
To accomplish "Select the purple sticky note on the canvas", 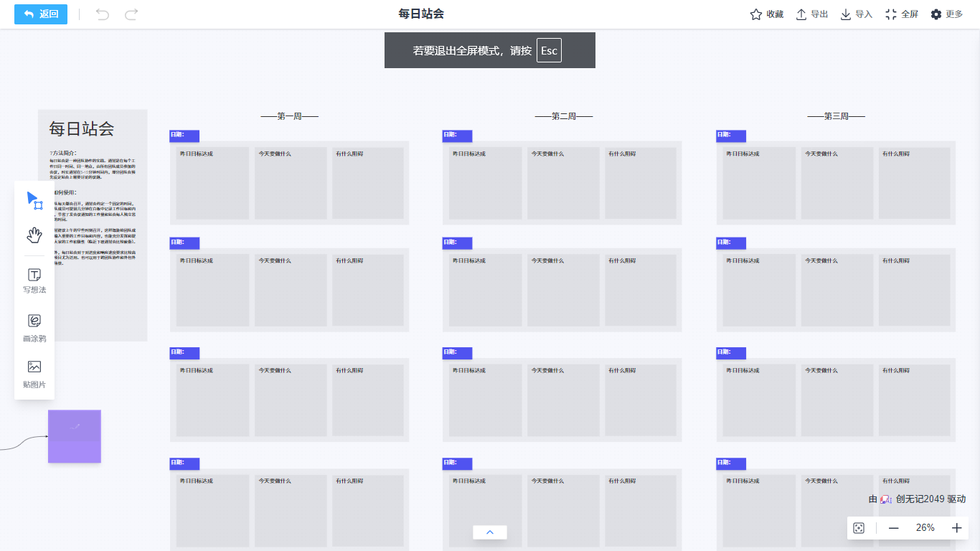I will (x=75, y=436).
